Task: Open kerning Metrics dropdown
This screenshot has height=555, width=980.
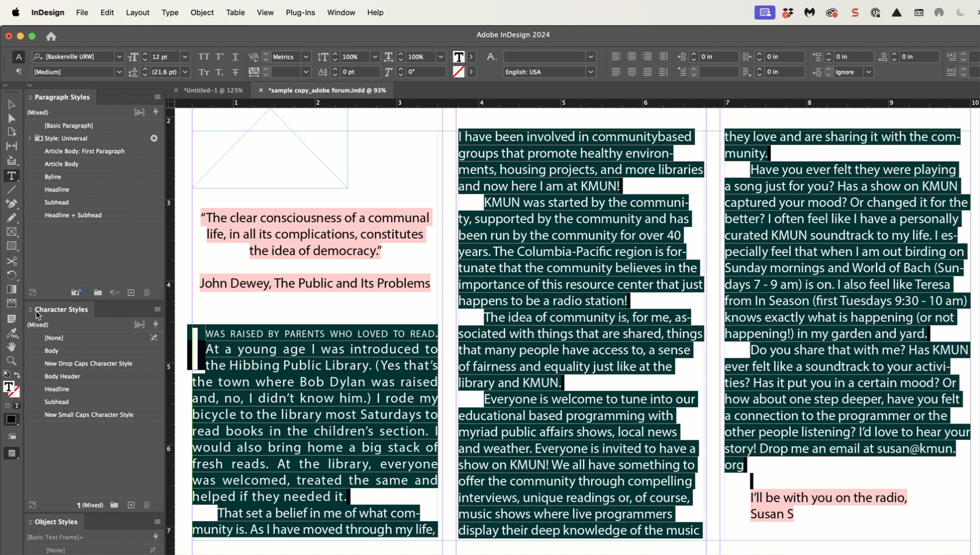Action: [306, 57]
